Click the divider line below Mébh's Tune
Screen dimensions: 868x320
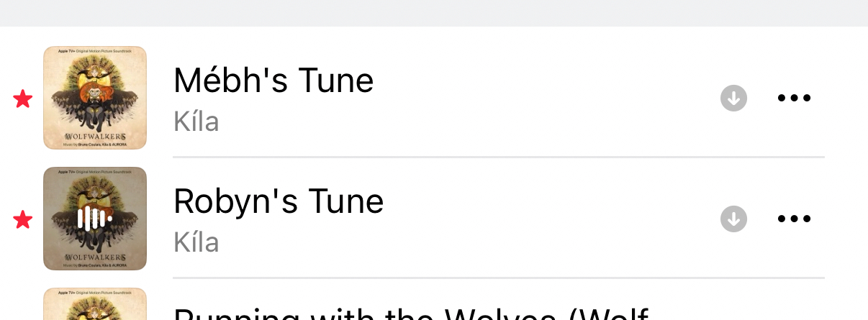click(x=498, y=157)
